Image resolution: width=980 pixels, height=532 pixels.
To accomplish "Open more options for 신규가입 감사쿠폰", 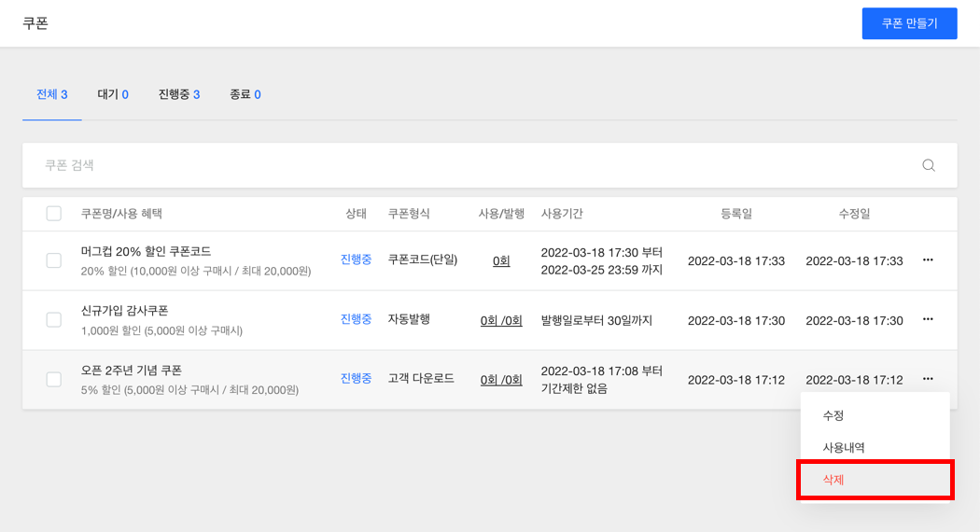I will [x=928, y=319].
